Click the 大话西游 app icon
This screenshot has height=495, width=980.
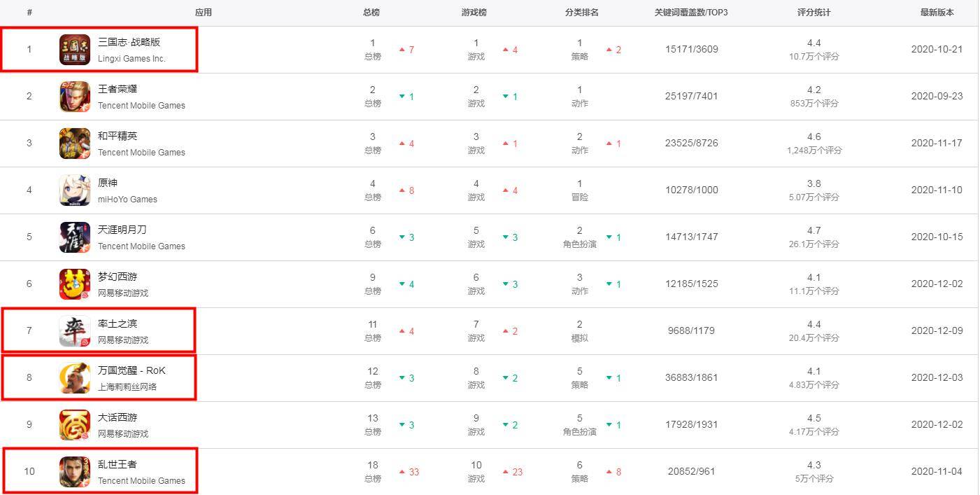pyautogui.click(x=74, y=425)
